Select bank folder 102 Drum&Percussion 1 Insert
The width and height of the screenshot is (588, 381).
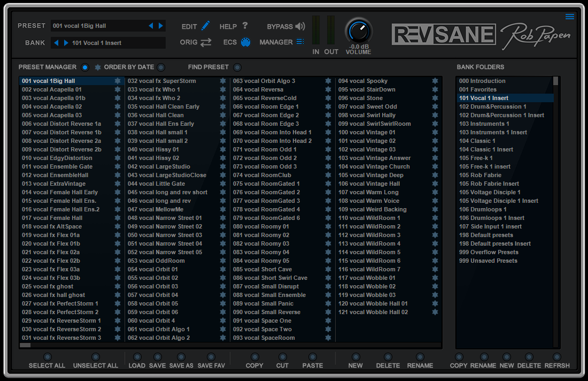click(x=505, y=115)
